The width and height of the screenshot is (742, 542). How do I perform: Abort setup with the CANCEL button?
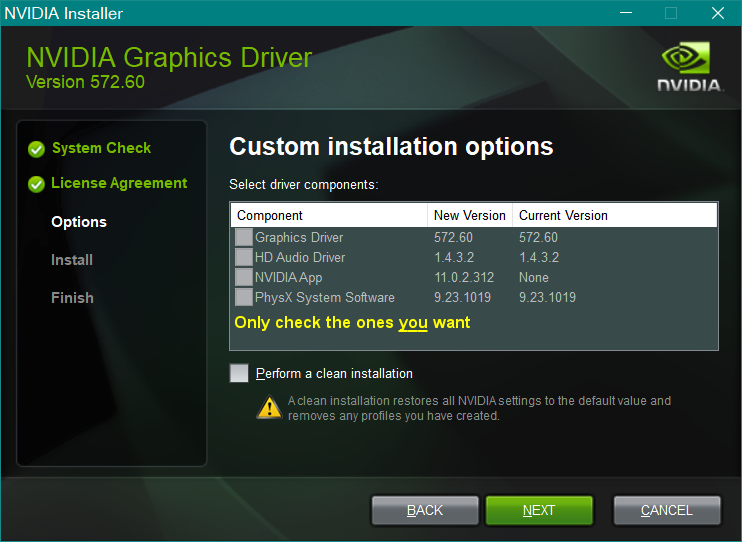[666, 510]
